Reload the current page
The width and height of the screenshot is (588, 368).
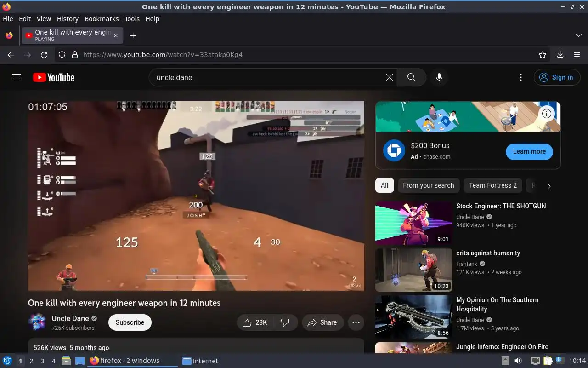[44, 55]
